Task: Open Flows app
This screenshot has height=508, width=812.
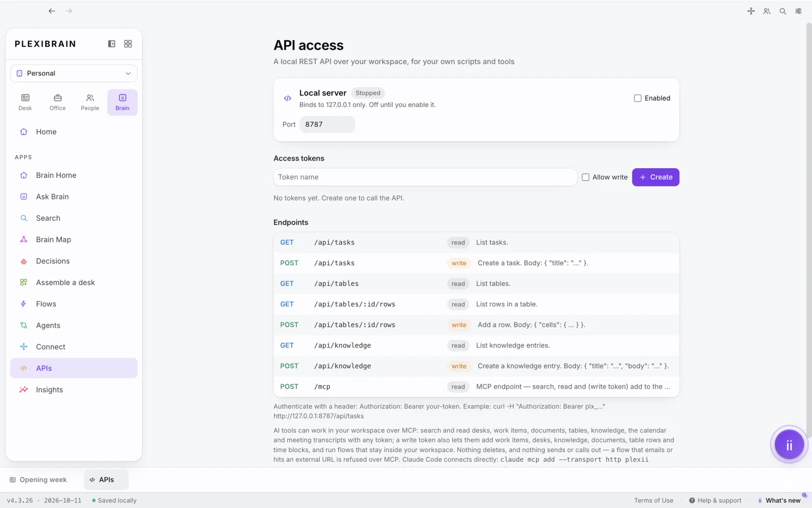Action: [74, 304]
